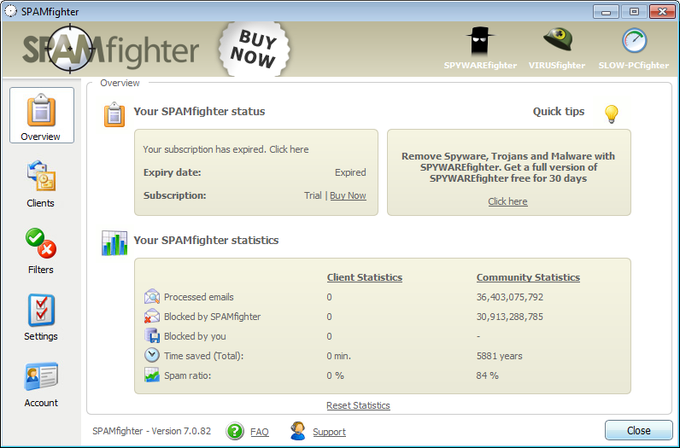This screenshot has height=448, width=680.
Task: Click the 'Expired' expiry date value
Action: 350,173
